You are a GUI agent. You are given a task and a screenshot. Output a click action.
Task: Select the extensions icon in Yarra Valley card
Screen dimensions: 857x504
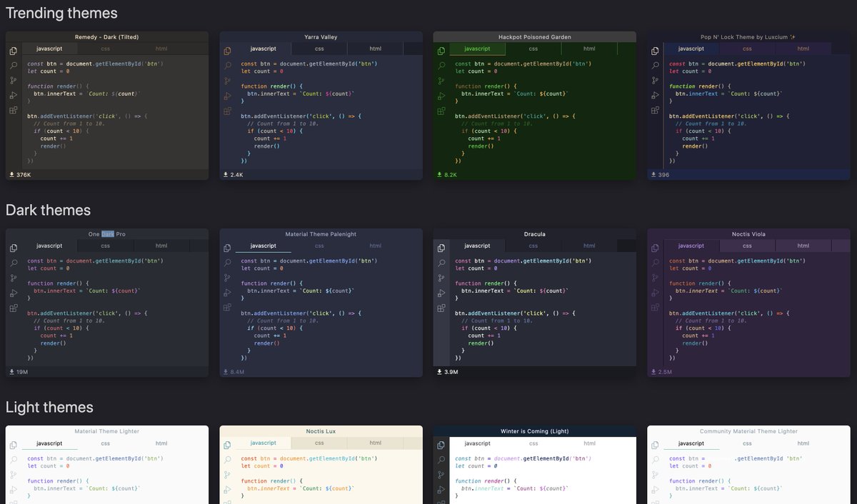227,111
